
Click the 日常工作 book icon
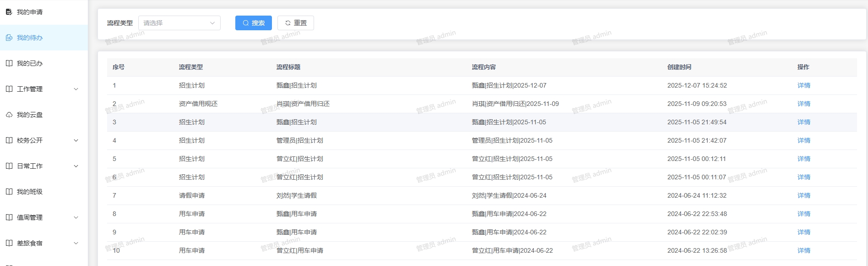tap(9, 166)
